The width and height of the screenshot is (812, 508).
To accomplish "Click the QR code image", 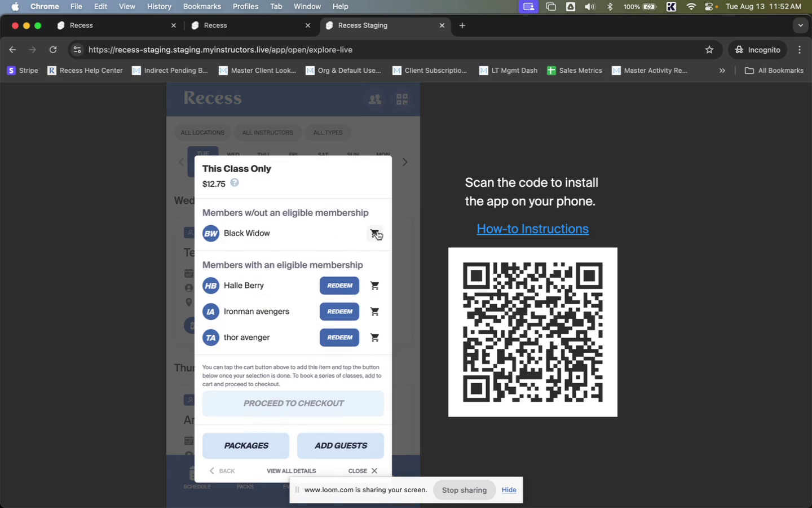I will click(x=533, y=332).
